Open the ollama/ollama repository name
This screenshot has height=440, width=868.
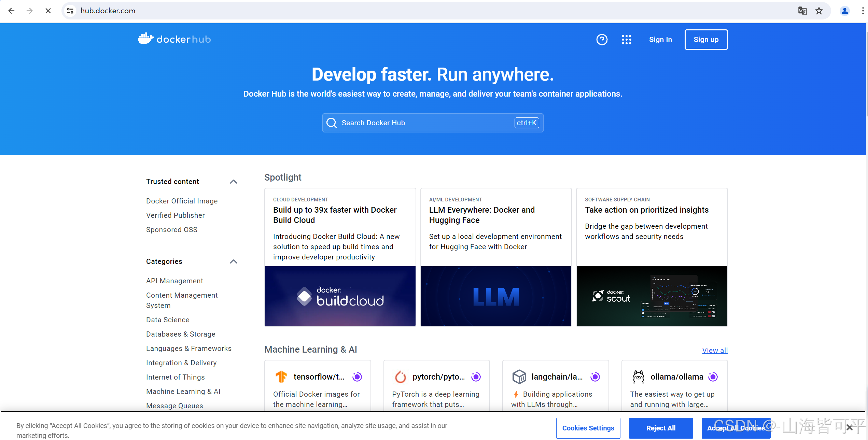click(x=677, y=377)
